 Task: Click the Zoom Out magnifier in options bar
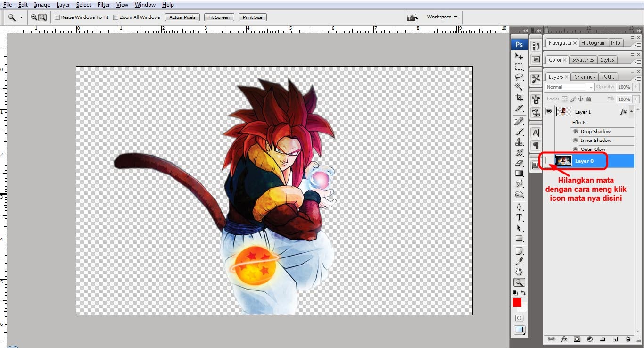point(42,17)
